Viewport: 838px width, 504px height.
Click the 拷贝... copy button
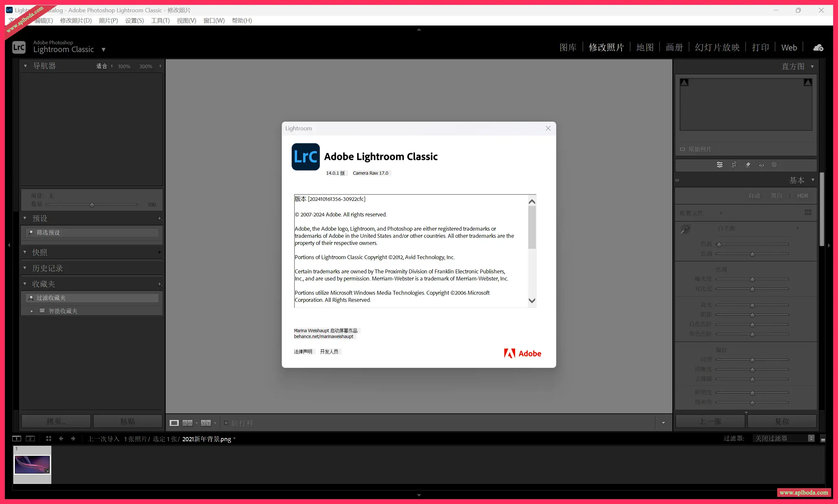(56, 422)
